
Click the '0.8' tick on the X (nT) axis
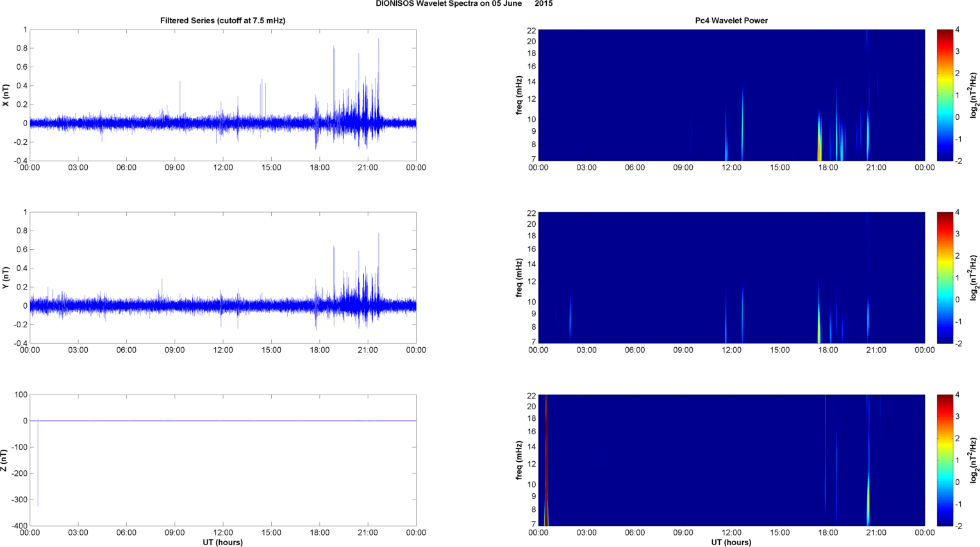pyautogui.click(x=22, y=48)
